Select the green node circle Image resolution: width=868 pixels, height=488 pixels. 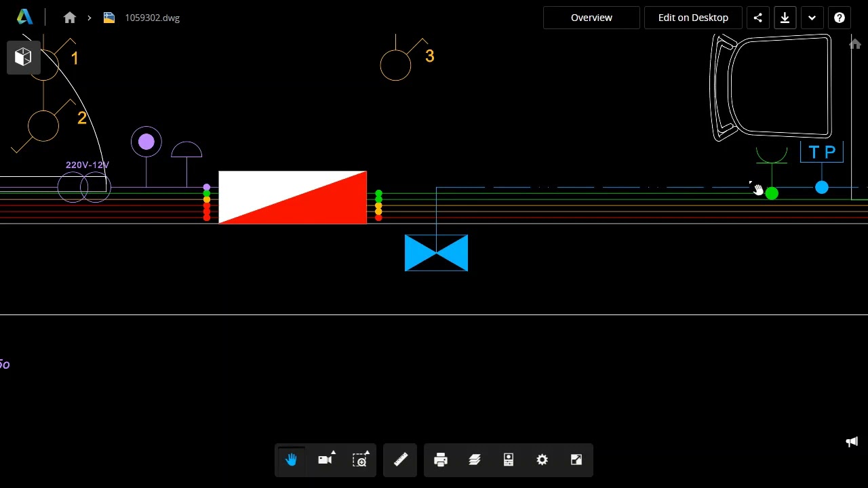(772, 194)
